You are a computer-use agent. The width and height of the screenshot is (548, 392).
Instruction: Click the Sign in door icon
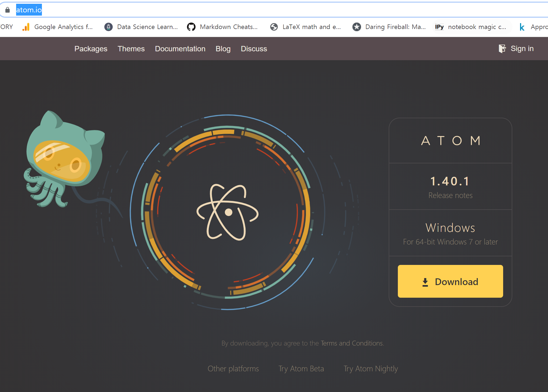click(502, 49)
